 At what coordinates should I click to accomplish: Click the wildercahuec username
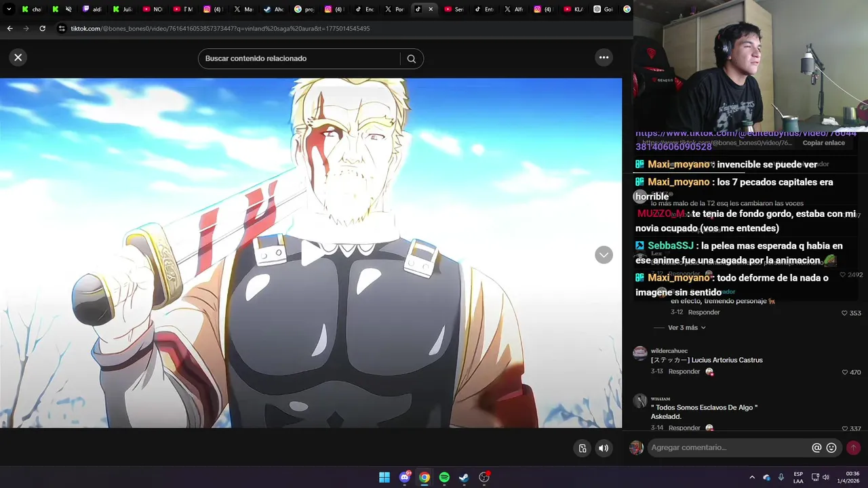(669, 350)
